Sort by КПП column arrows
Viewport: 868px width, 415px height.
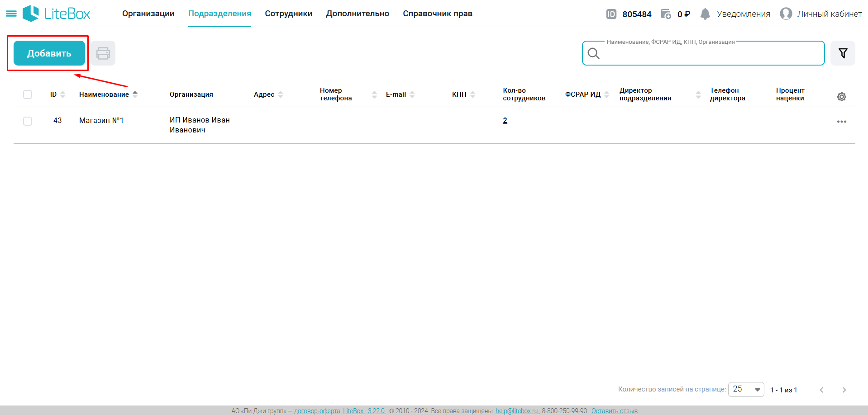473,94
